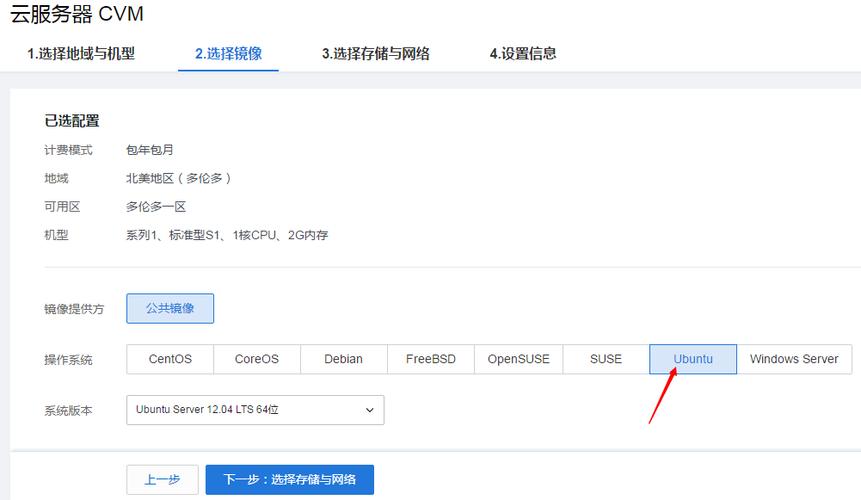The height and width of the screenshot is (500, 861).
Task: Select 公共镜像 image provider
Action: 170,308
